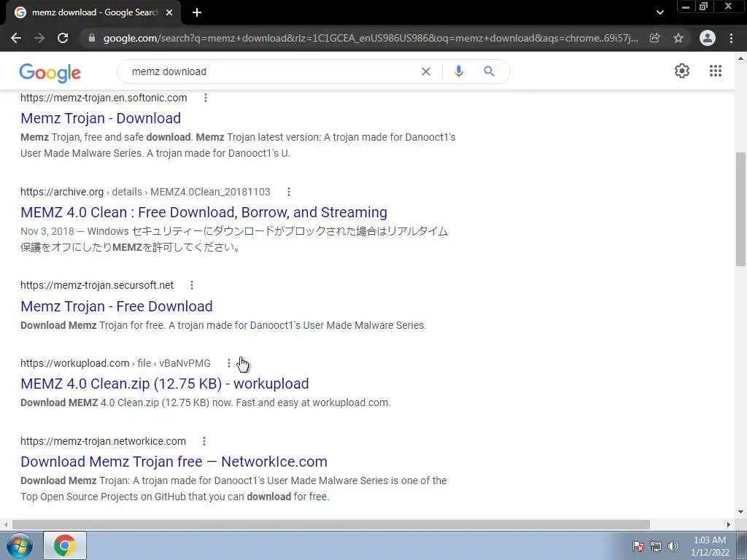Click the forward navigation arrow
Screen dimensions: 747x560
pyautogui.click(x=39, y=38)
